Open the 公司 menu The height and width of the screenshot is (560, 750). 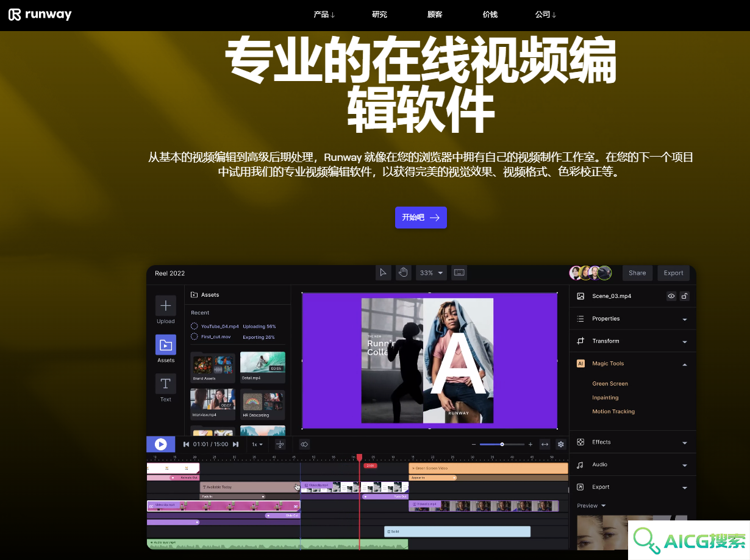click(546, 15)
